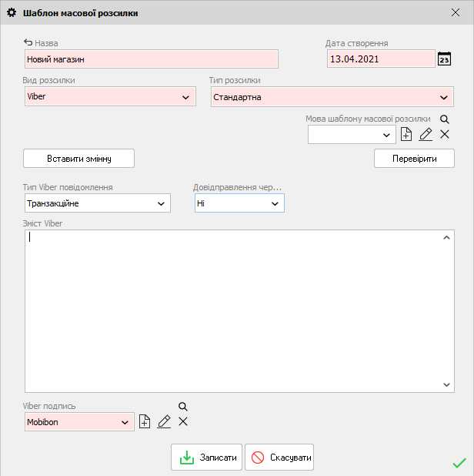Expand the Mobibon signature dropdown
The height and width of the screenshot is (476, 474).
pos(125,422)
